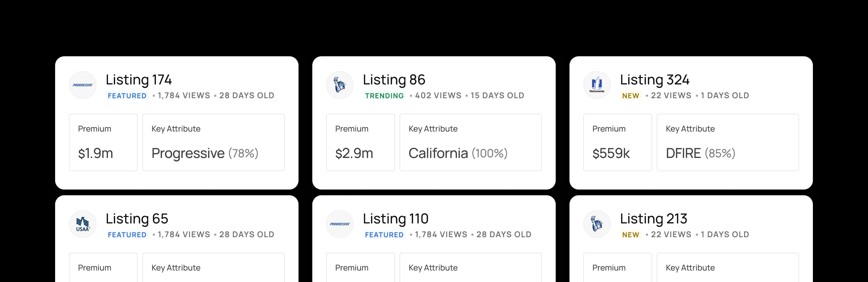Viewport: 868px width, 282px height.
Task: Select the $2.9m Premium box
Action: click(360, 142)
